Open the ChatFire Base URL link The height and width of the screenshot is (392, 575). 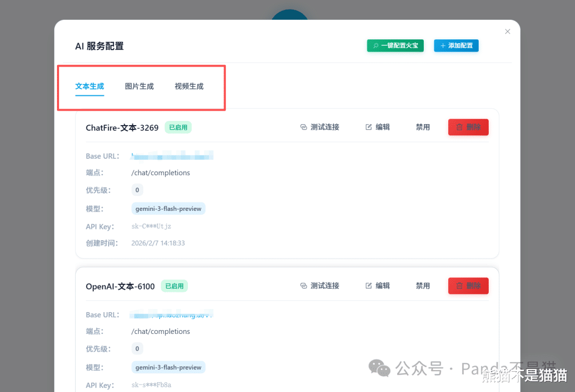point(172,156)
